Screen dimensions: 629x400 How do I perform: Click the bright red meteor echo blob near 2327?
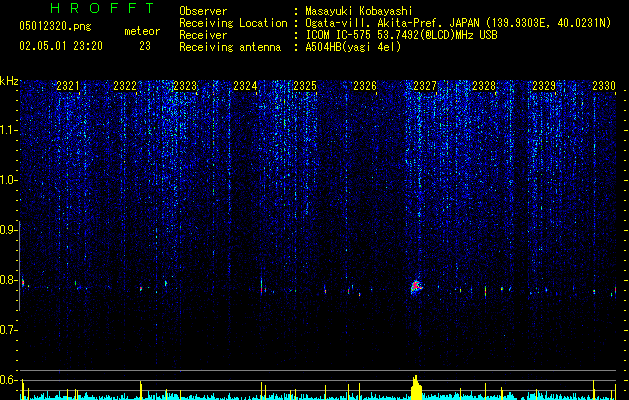tap(416, 287)
